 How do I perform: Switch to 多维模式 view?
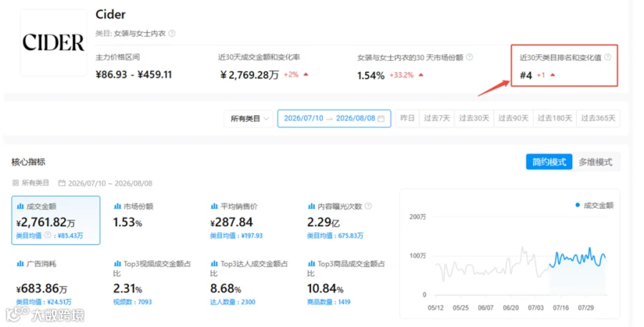[x=595, y=162]
